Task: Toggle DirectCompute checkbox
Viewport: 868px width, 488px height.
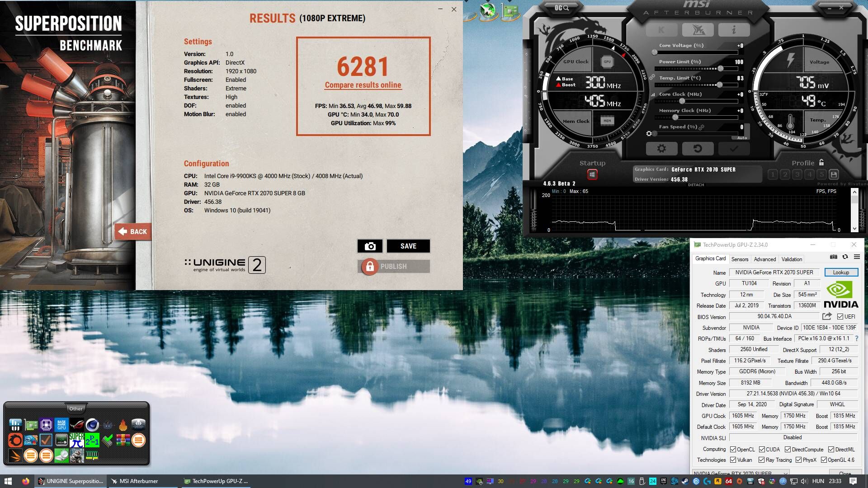Action: pyautogui.click(x=788, y=450)
